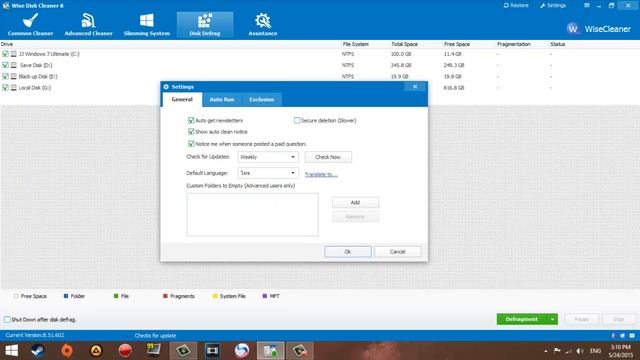
Task: Click Ok in Settings dialog
Action: (x=348, y=251)
